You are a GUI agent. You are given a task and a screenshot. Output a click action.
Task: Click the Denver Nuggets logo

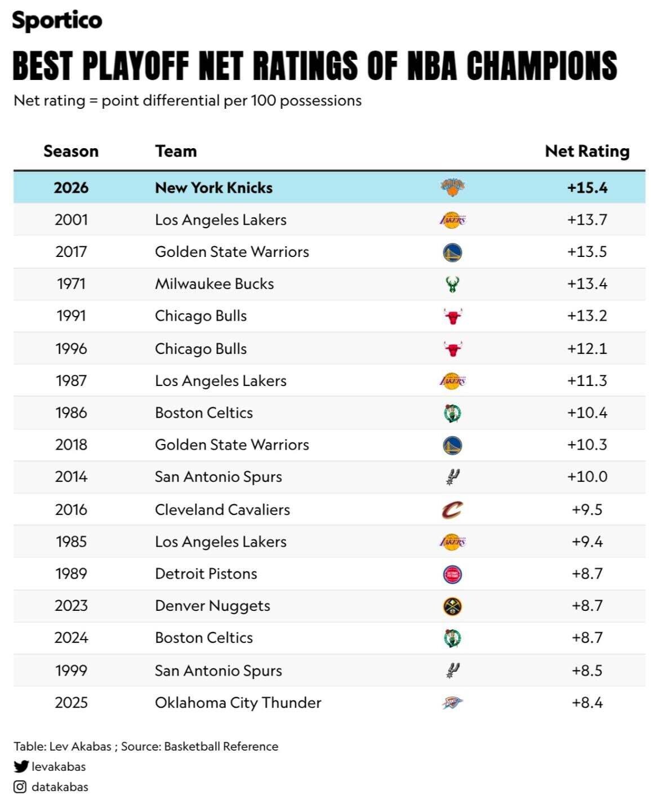coord(452,606)
